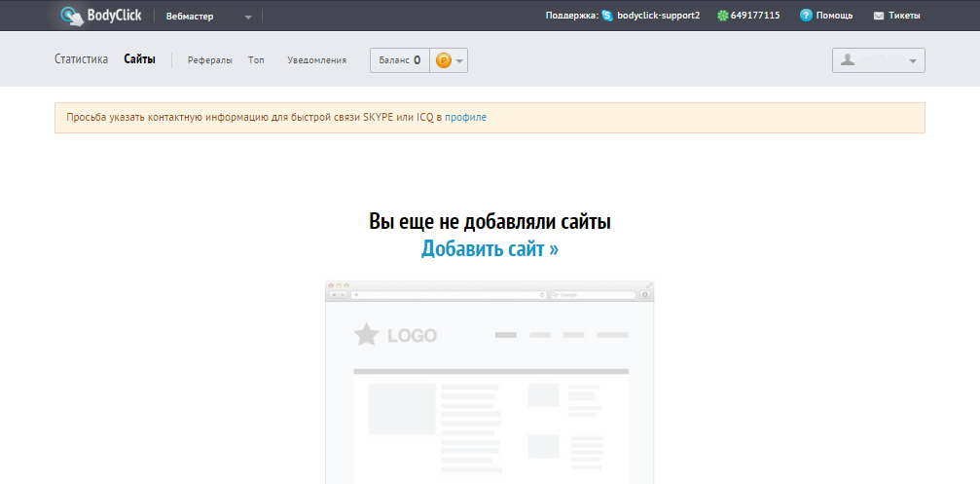The image size is (980, 484).
Task: Open the Уведомления section
Action: pos(316,60)
